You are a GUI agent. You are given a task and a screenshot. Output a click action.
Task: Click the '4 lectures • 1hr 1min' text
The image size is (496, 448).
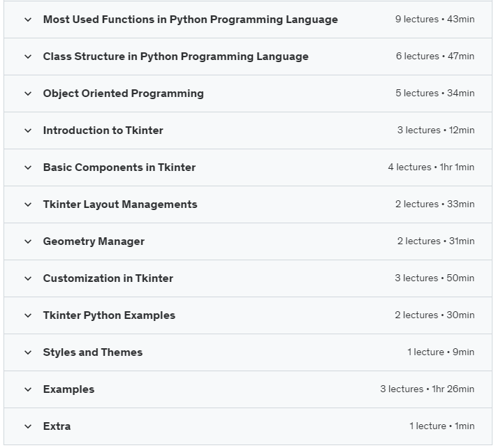431,167
